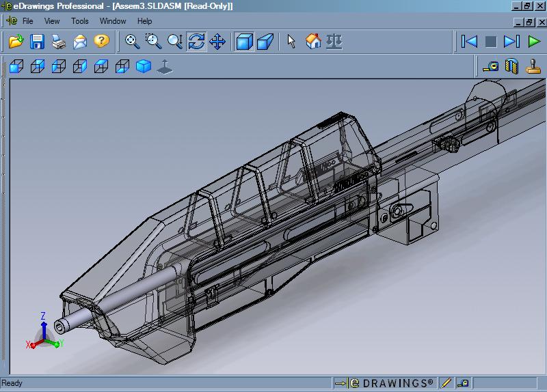
Task: Switch to the Isometric solid cube view
Action: coord(144,66)
